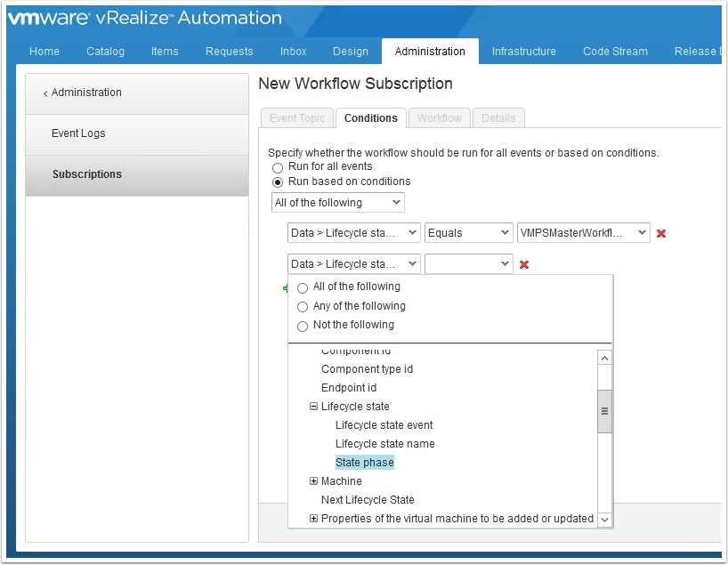Open the Equals operator dropdown

pos(468,232)
